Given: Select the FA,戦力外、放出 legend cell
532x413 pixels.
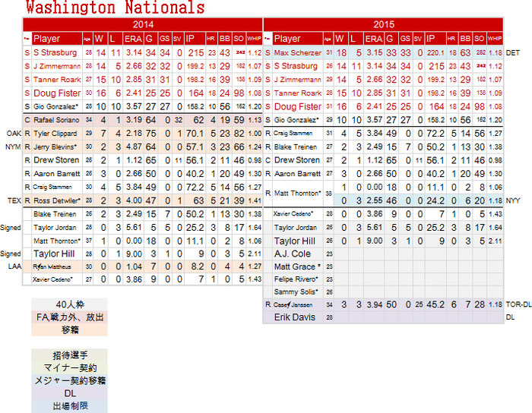Looking at the screenshot, I should (70, 317).
